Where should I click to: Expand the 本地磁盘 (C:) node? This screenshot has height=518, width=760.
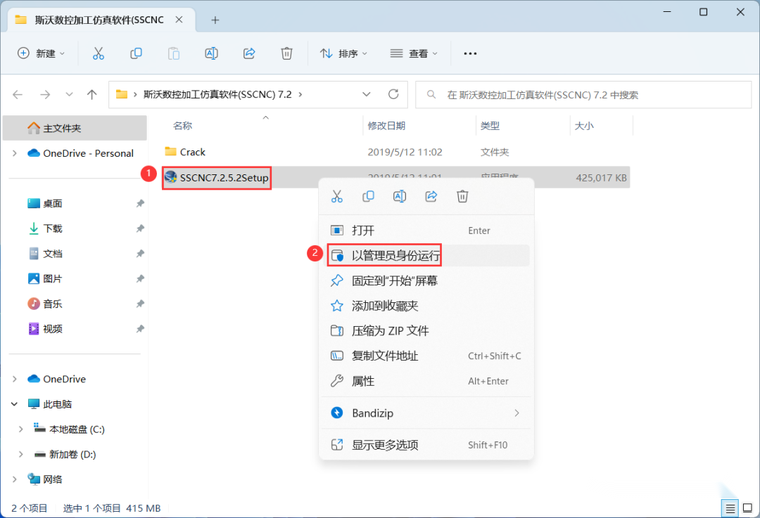pos(21,429)
